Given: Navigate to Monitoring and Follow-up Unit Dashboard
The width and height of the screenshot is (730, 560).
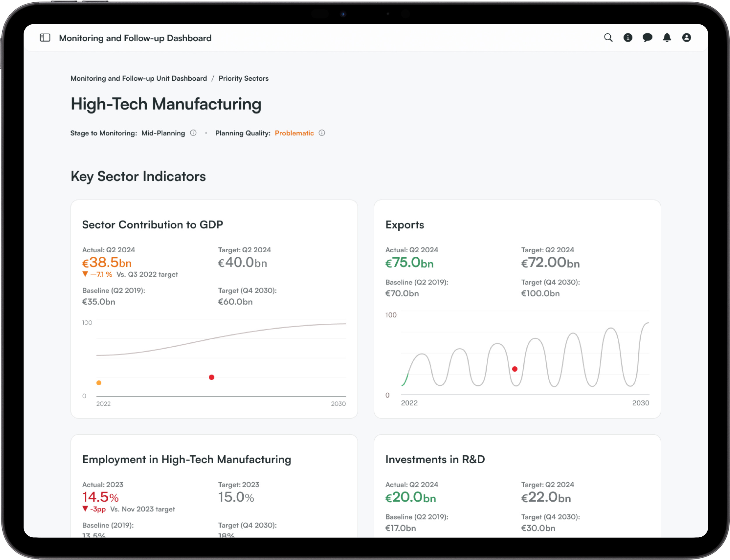Looking at the screenshot, I should [139, 78].
